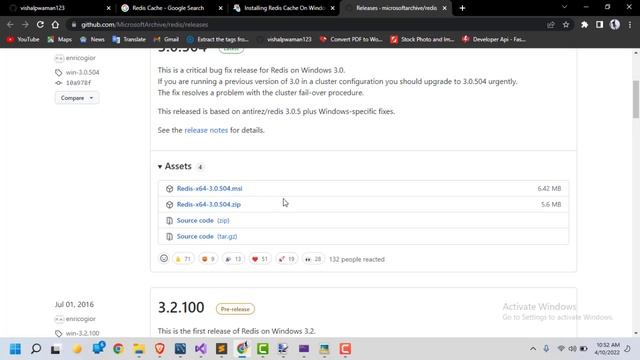Open commit 10a978f link
This screenshot has height=360, width=640.
(x=78, y=83)
